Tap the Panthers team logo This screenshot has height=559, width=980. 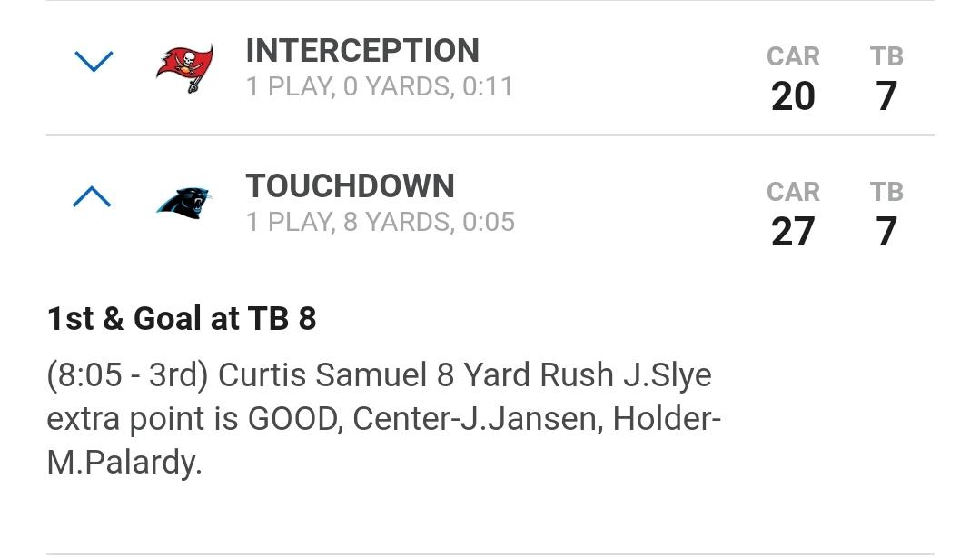pos(184,203)
